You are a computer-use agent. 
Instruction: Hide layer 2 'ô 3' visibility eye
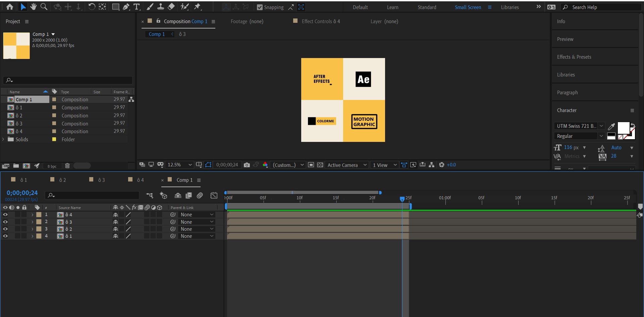coord(5,222)
